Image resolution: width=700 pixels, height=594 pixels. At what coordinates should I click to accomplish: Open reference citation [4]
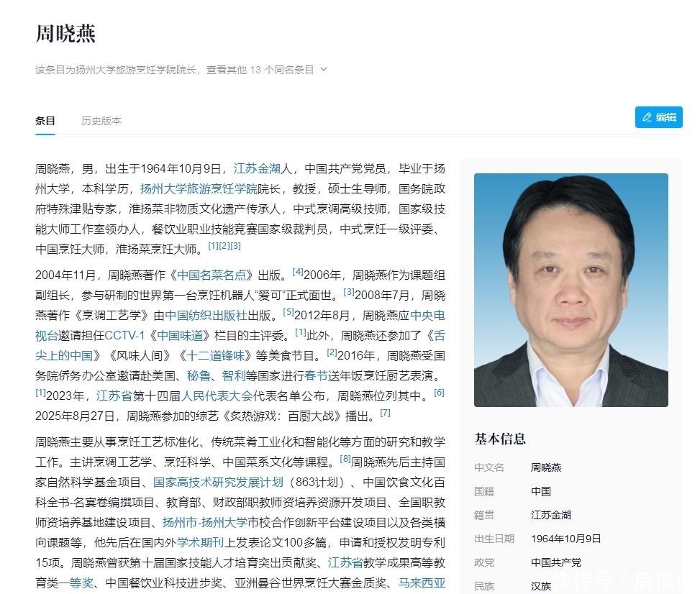click(298, 272)
